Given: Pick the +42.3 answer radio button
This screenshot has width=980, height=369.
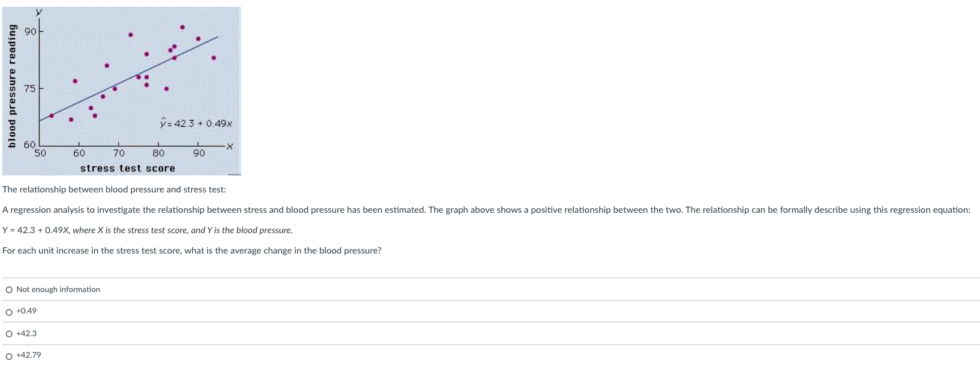Looking at the screenshot, I should tap(9, 334).
